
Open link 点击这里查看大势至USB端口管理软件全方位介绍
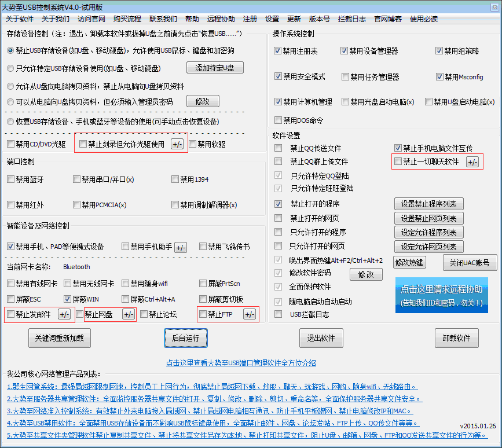coord(241,363)
